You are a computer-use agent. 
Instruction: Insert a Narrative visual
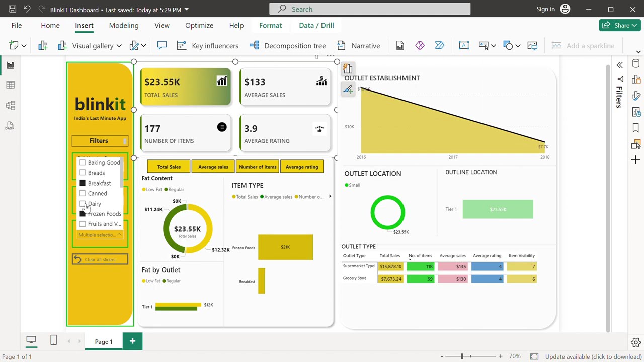pos(358,46)
